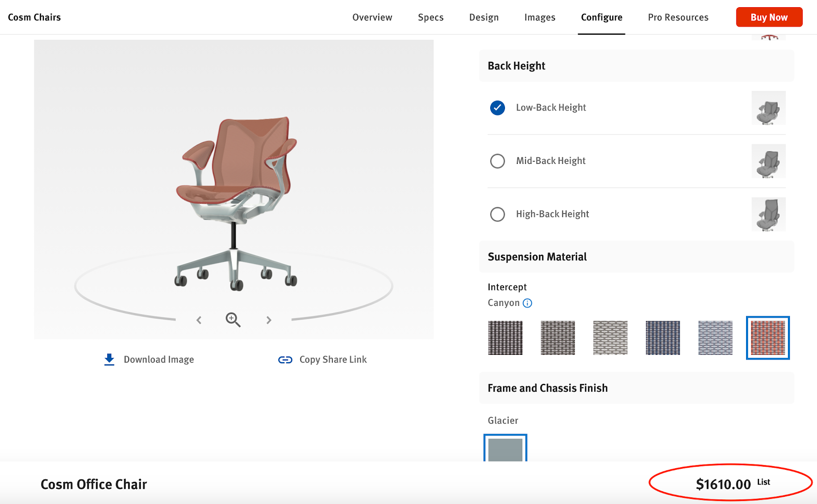Click the Intercept material label

click(507, 287)
